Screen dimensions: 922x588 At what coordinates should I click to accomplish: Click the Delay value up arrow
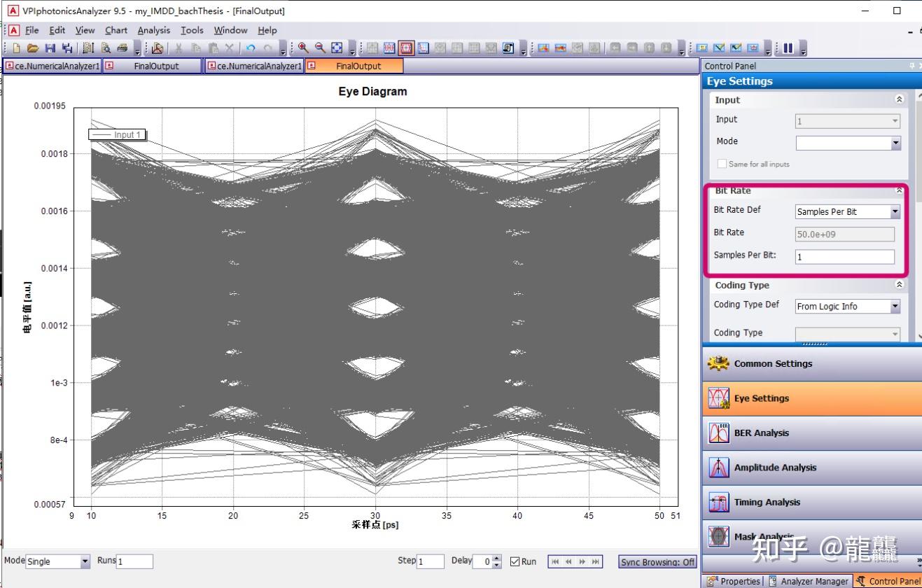coord(497,558)
